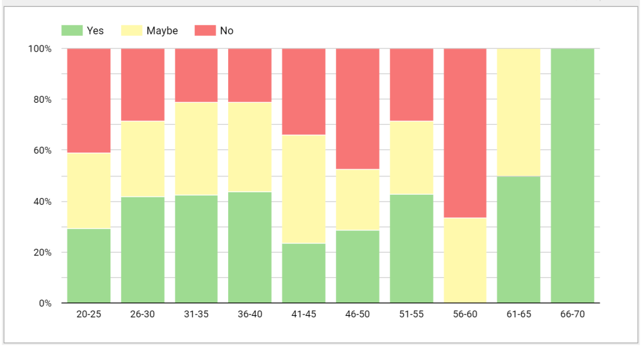Click the yellow Maybe segment for 61-65
The image size is (644, 348).
coord(519,112)
